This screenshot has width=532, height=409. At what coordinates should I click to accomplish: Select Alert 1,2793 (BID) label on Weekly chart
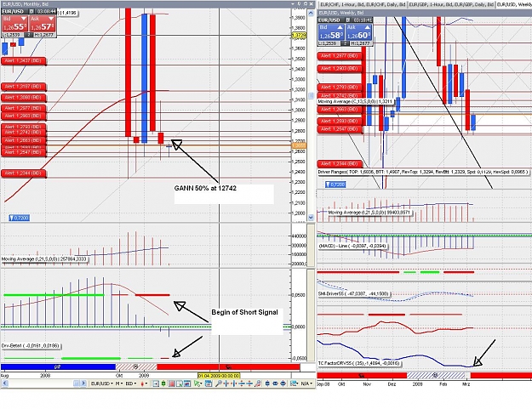coord(340,88)
